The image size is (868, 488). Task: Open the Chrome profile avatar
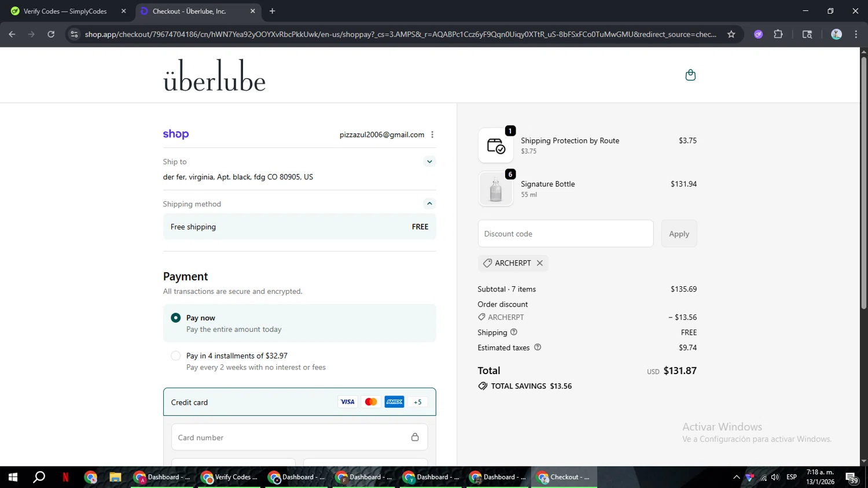836,34
